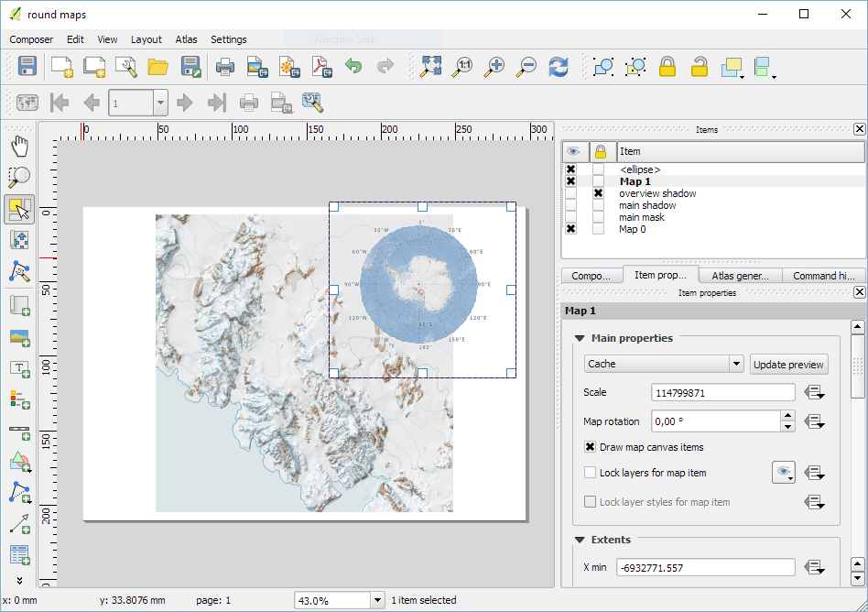Increase the Map rotation value using the up arrow
The image size is (868, 612).
pos(787,416)
